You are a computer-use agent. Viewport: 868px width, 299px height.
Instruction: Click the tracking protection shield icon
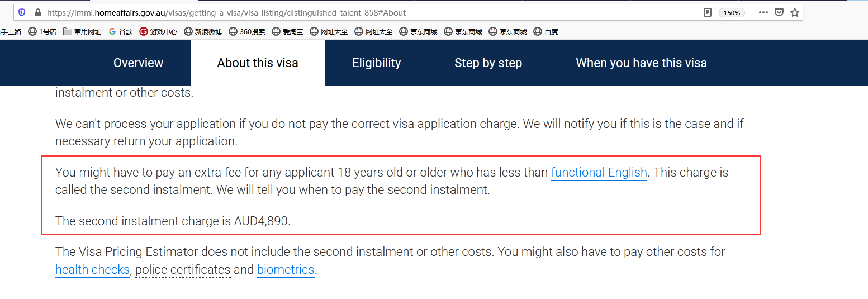(x=22, y=12)
